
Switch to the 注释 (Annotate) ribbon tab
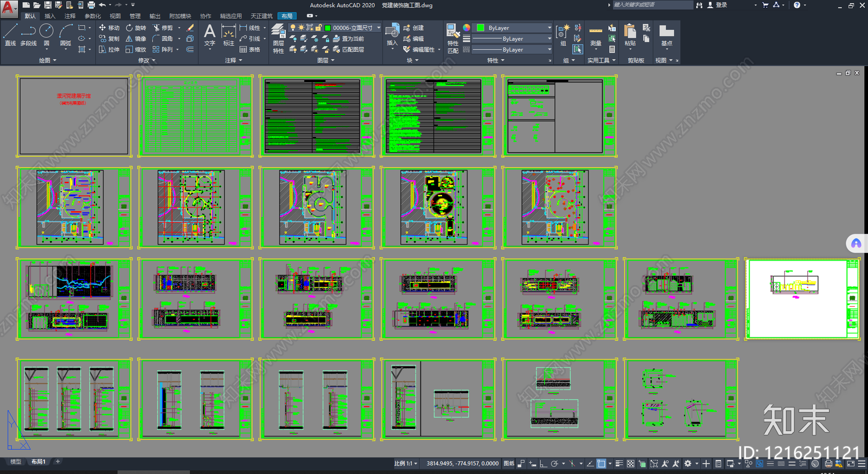pyautogui.click(x=70, y=16)
